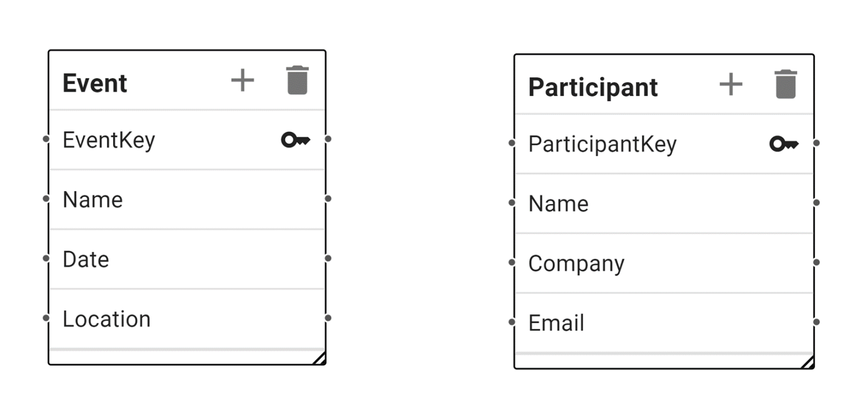Click the right connector dot of EventKey

point(328,139)
